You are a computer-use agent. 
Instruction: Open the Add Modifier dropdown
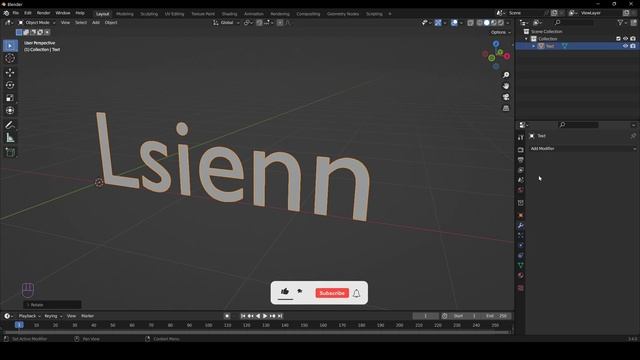point(583,149)
